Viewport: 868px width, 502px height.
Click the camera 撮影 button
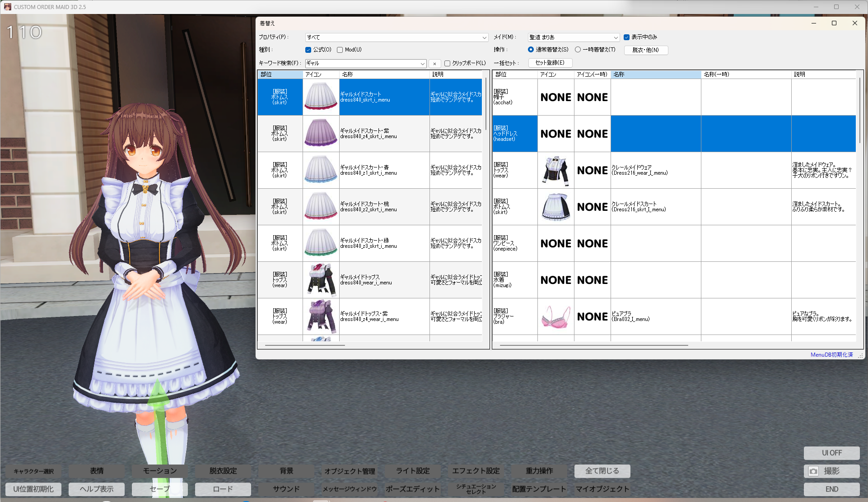click(831, 471)
